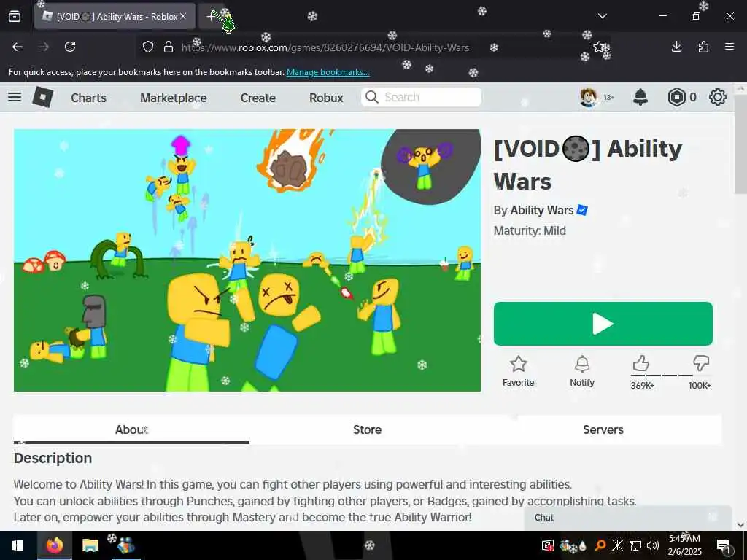Open the taskbar volume speaker icon

[653, 545]
